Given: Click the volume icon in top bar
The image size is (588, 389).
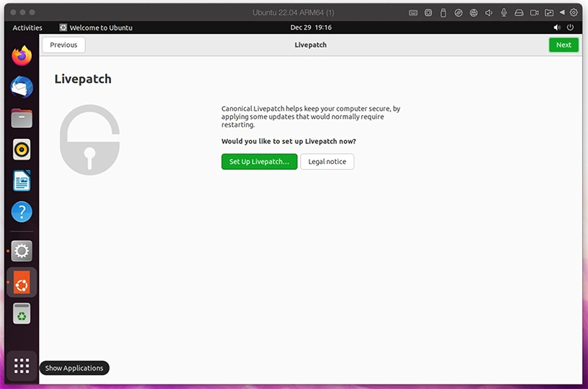Looking at the screenshot, I should [x=557, y=27].
